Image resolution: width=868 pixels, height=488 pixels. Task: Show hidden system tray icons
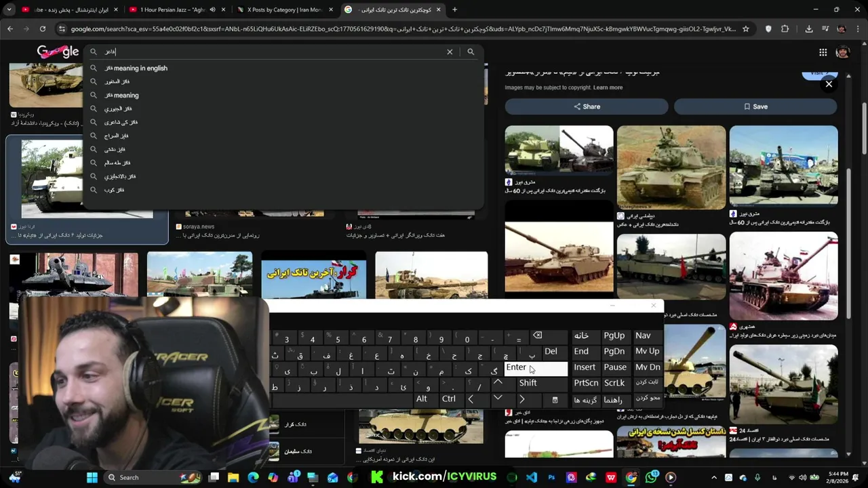tap(713, 477)
